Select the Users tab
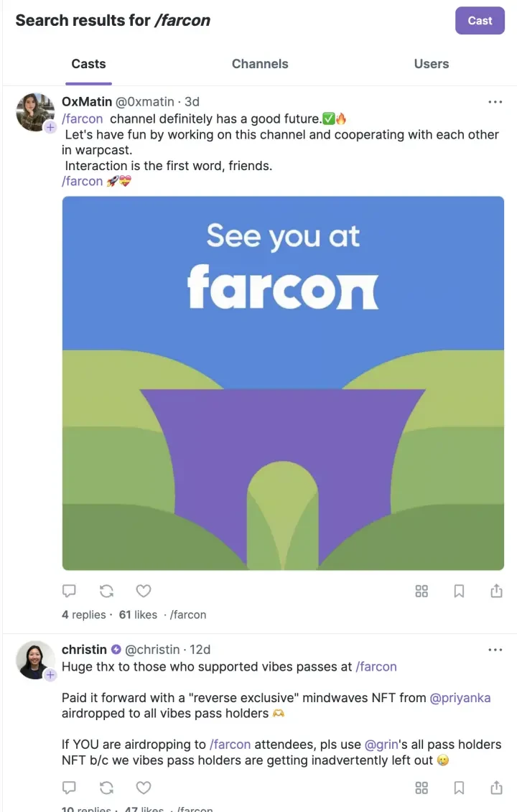 pos(431,64)
